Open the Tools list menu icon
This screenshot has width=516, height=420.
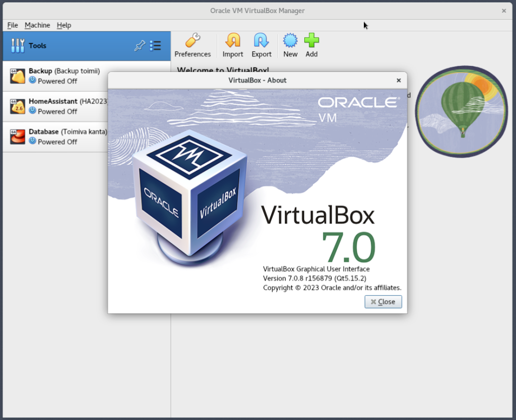click(156, 46)
